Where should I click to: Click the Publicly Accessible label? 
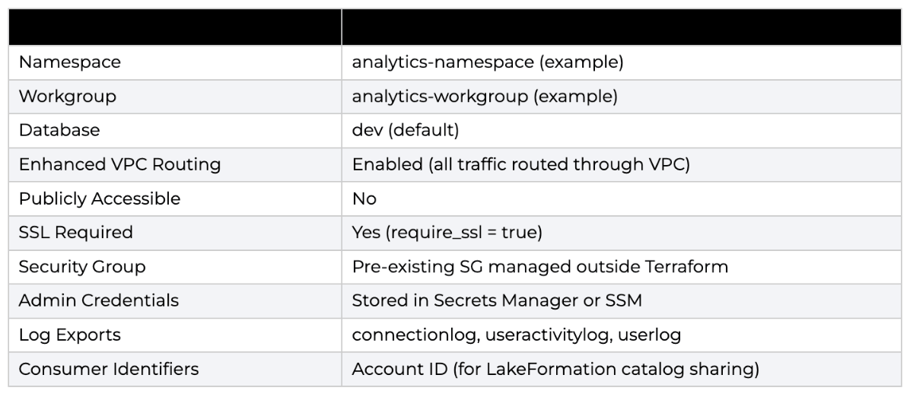[99, 198]
